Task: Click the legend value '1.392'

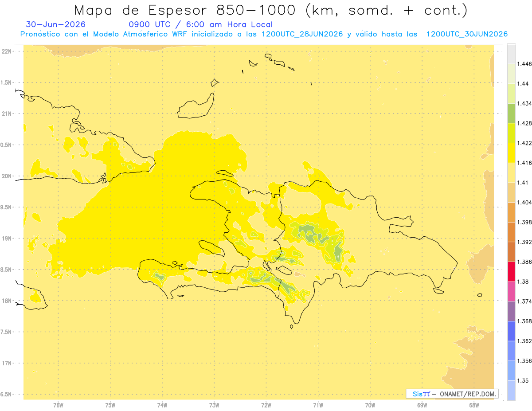Action: [x=525, y=242]
